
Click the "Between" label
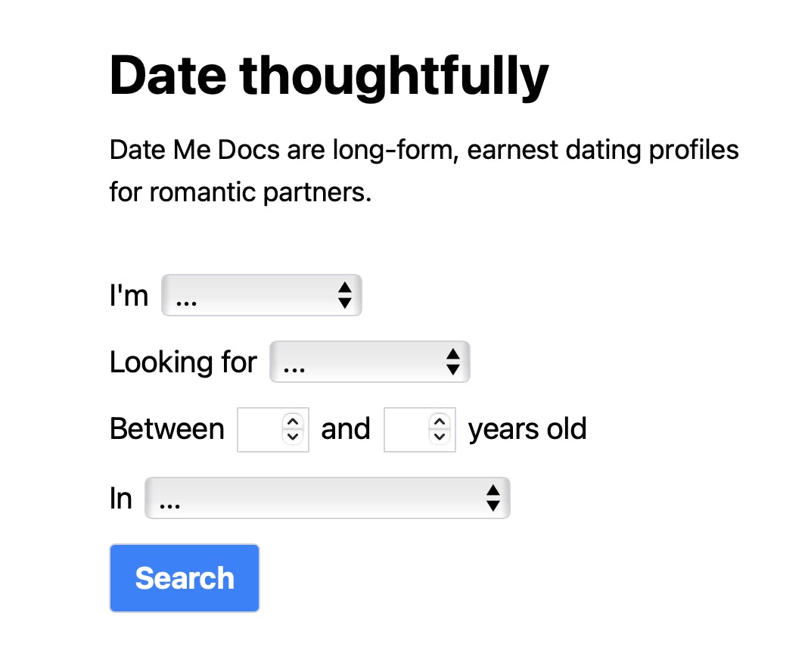coord(167,428)
